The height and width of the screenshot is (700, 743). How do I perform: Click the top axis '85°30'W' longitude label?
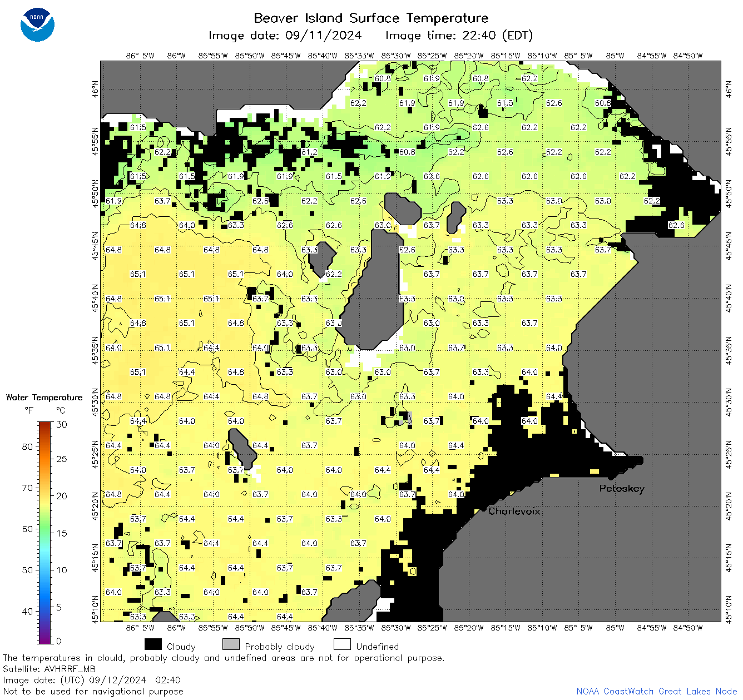pos(396,56)
